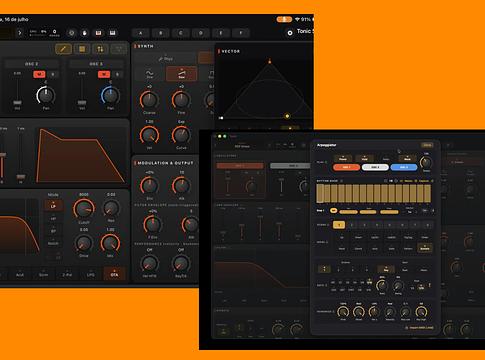
Task: Click the filter Cutoff knob
Action: click(84, 209)
